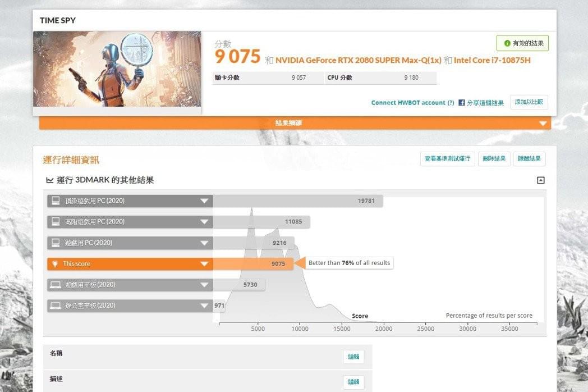Click the 刪除結果 delete result button
Viewport: 588px width, 392px height.
(x=494, y=159)
